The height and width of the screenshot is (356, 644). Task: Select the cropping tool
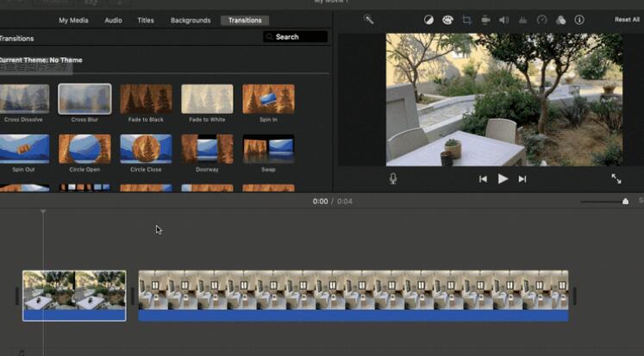click(466, 20)
